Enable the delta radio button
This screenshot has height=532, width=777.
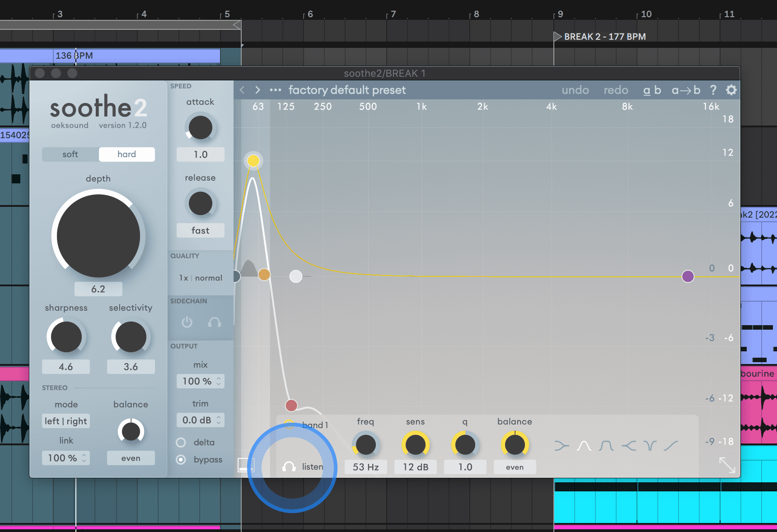pyautogui.click(x=181, y=442)
